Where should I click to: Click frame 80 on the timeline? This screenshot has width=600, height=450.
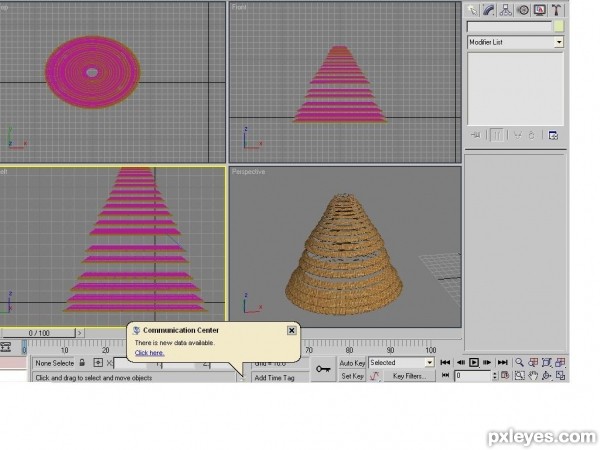349,350
